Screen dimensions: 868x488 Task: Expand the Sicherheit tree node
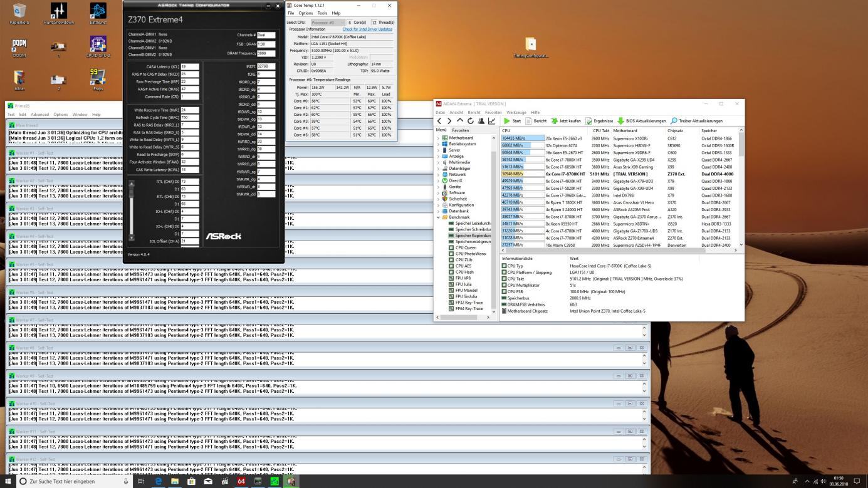coord(438,199)
